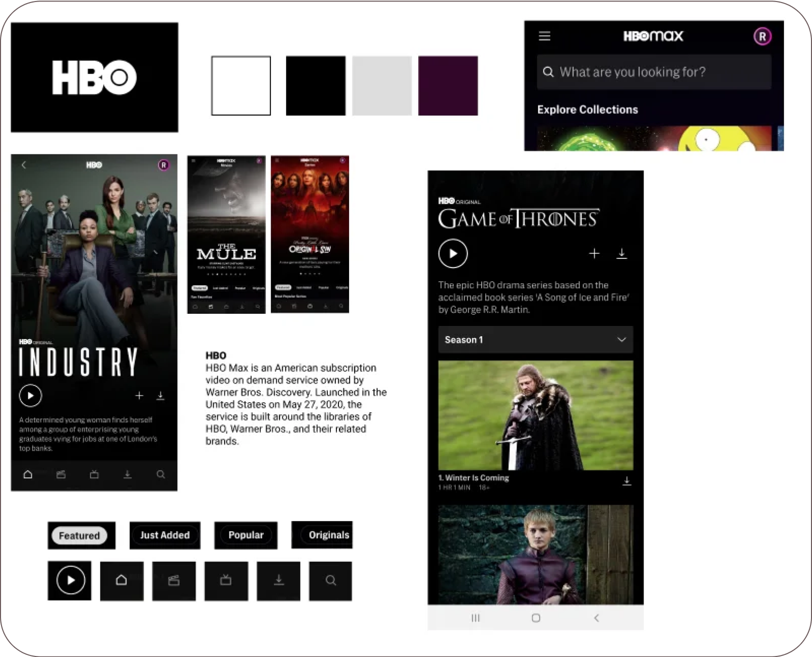Open the second episode thumbnail with Joffrey
Screen dimensions: 812x657
(535, 554)
